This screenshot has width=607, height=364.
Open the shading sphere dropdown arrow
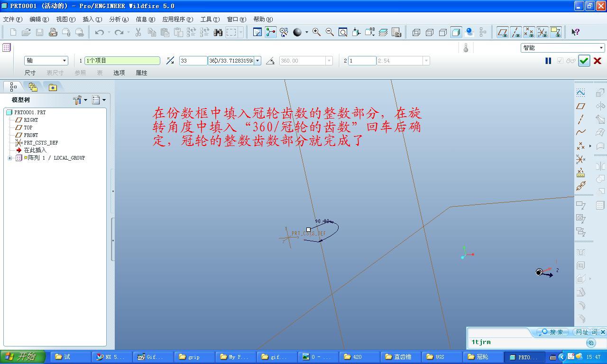pos(306,32)
